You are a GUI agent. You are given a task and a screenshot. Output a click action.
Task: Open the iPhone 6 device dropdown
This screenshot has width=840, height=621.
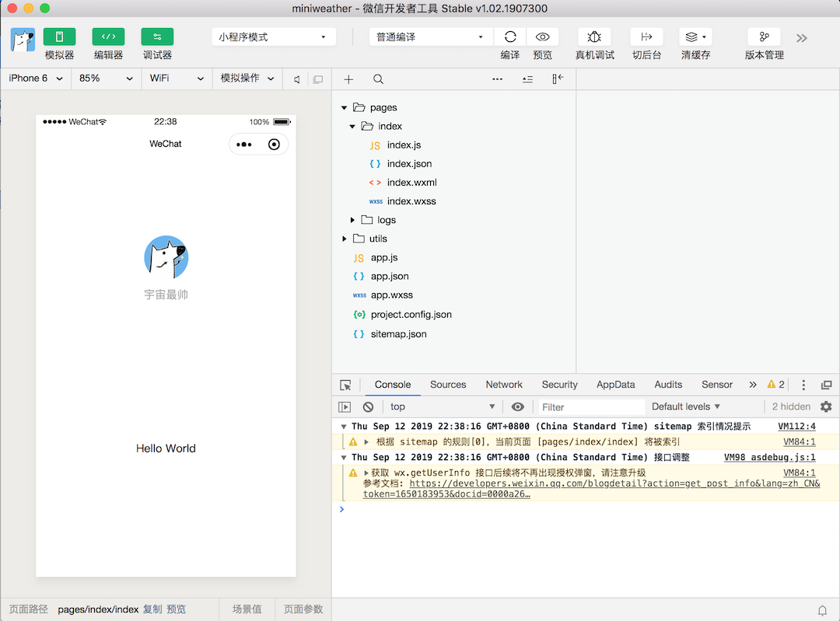coord(36,78)
